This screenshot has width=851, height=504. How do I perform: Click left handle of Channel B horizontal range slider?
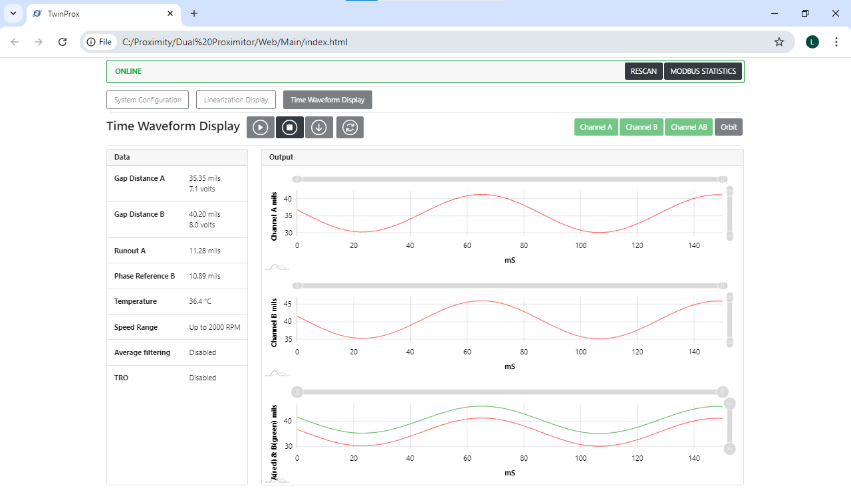click(x=297, y=285)
